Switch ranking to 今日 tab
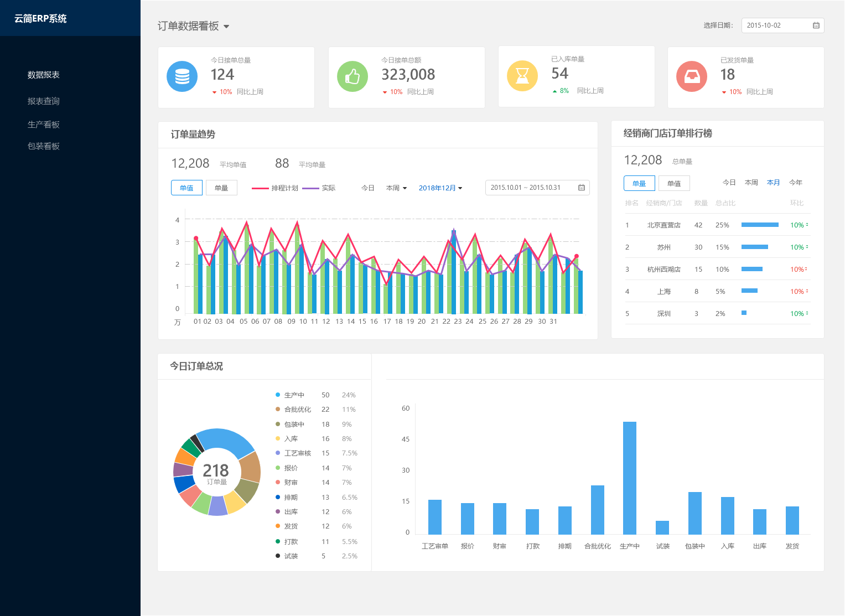Viewport: 845px width, 616px height. 729,183
